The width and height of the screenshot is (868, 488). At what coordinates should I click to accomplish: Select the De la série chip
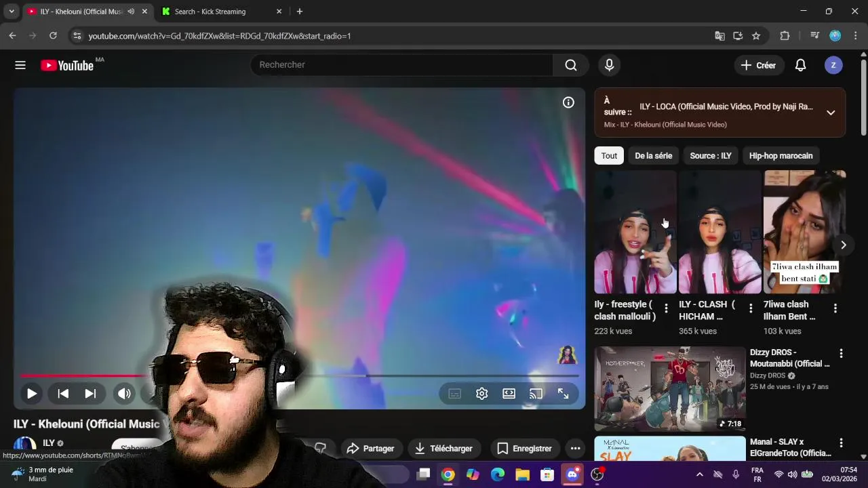pos(653,156)
